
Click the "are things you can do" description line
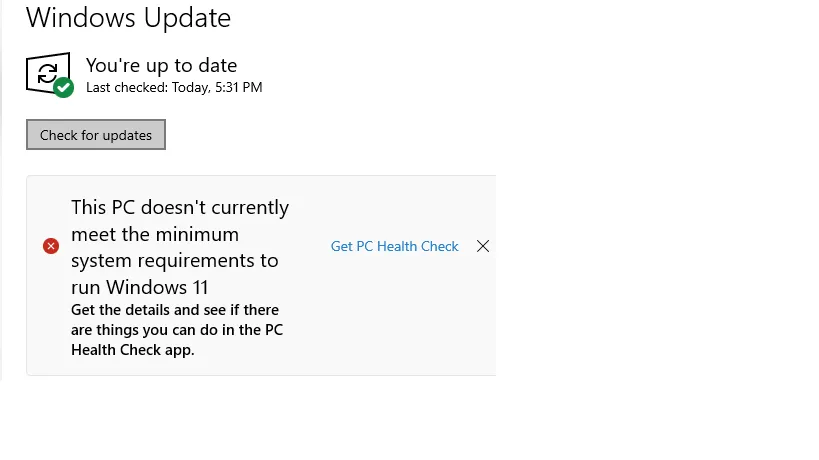tap(178, 330)
